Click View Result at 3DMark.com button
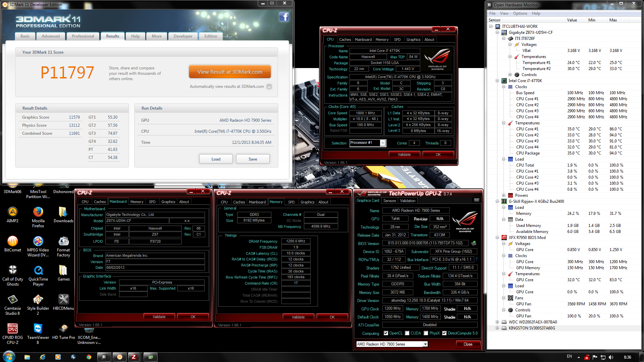 coord(230,72)
